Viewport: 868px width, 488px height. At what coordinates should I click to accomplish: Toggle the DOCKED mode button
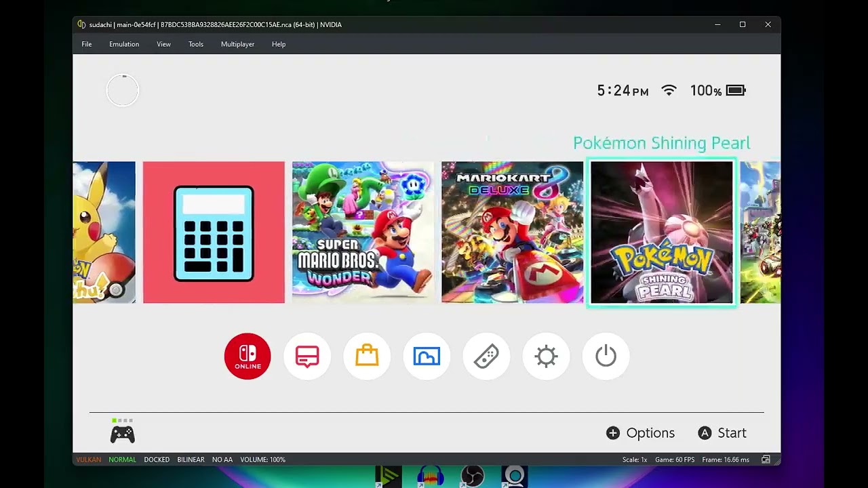(157, 460)
